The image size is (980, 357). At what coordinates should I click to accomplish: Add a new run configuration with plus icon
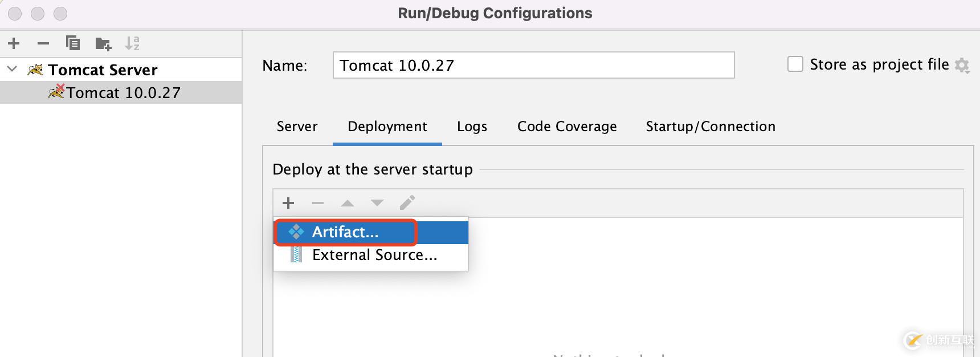14,43
